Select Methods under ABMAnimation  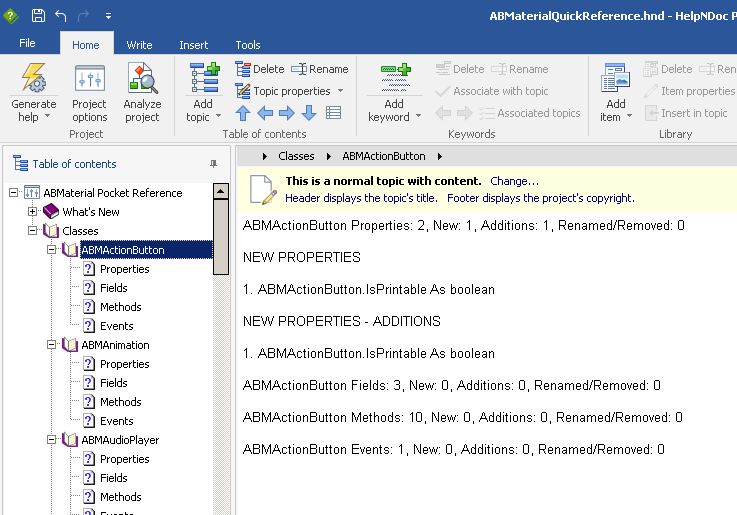tap(120, 402)
